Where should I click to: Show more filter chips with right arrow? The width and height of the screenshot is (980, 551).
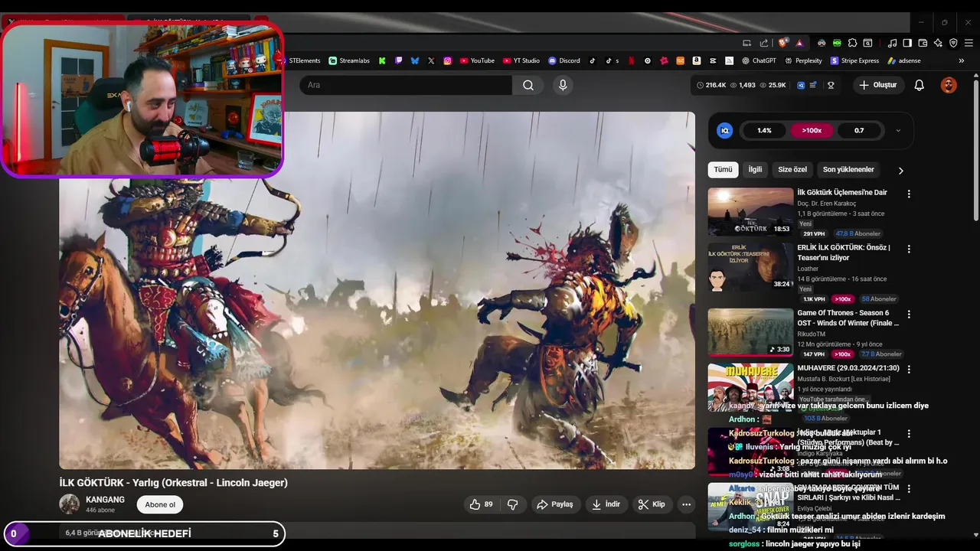900,170
